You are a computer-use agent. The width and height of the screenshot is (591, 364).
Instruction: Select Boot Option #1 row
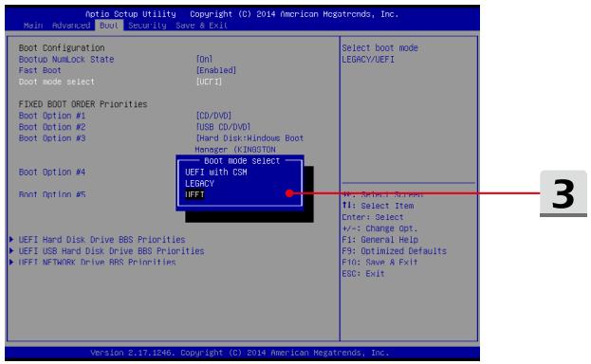(52, 116)
